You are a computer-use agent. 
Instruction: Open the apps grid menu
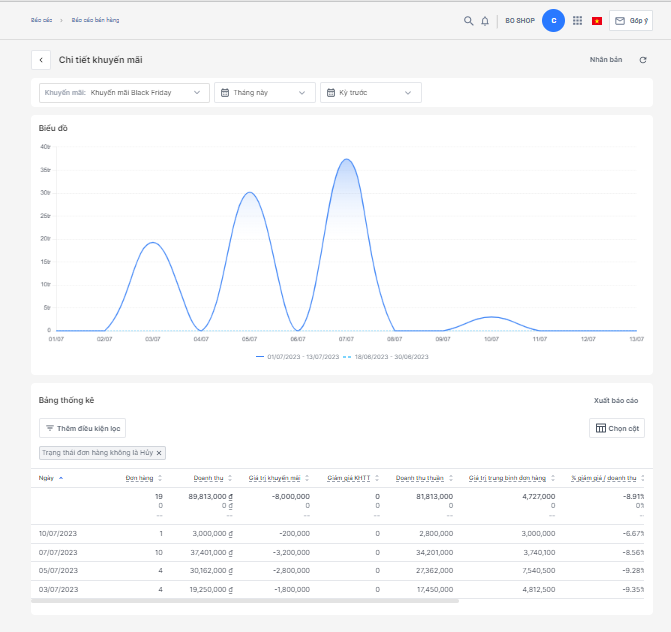[x=577, y=20]
